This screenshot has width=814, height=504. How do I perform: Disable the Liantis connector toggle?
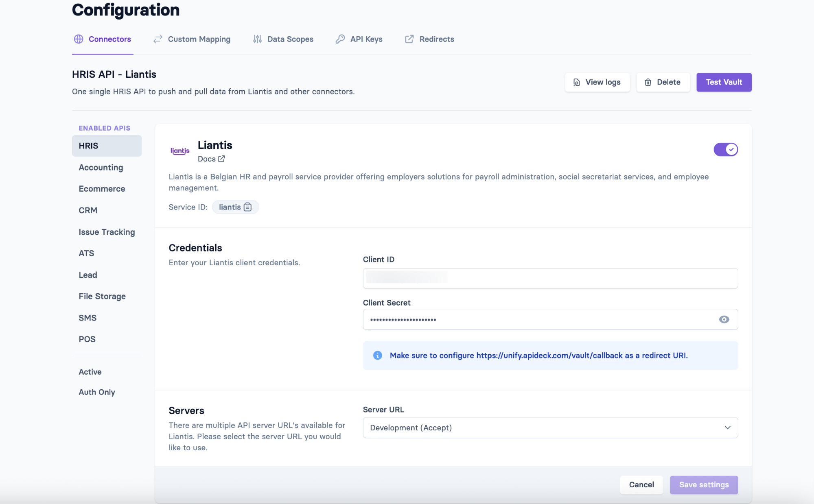tap(726, 149)
